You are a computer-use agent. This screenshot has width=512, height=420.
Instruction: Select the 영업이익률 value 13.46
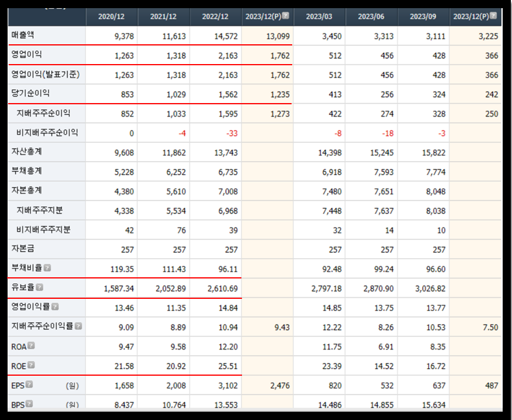[x=124, y=308]
